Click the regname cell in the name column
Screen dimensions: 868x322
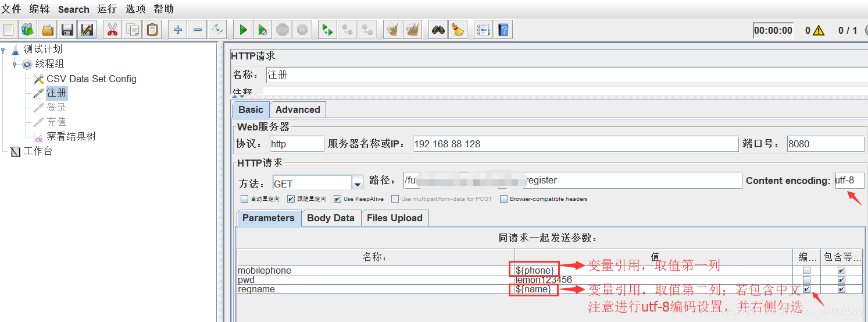pyautogui.click(x=376, y=289)
